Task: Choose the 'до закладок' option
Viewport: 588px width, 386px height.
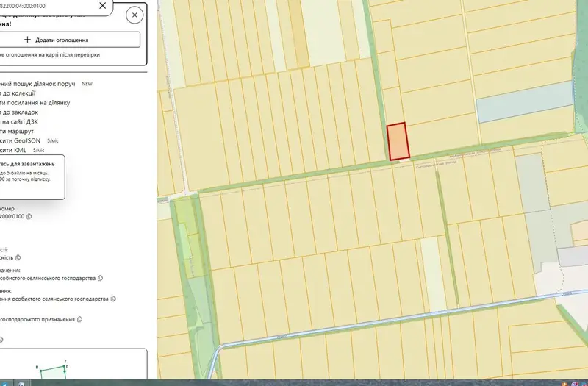Action: 19,112
